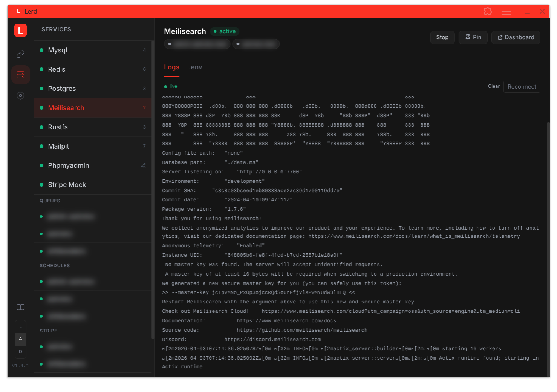The height and width of the screenshot is (392, 557).
Task: Click the log panel scrollbar
Action: tap(548, 249)
